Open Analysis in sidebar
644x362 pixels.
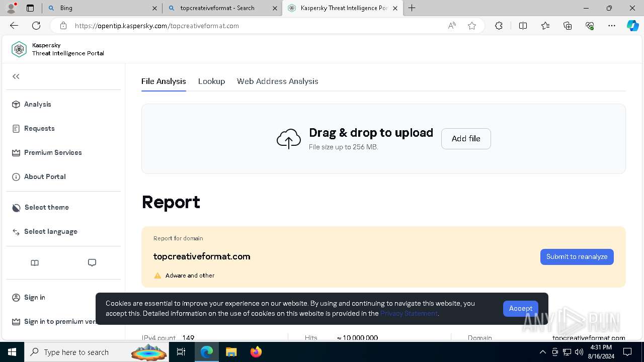31,104
